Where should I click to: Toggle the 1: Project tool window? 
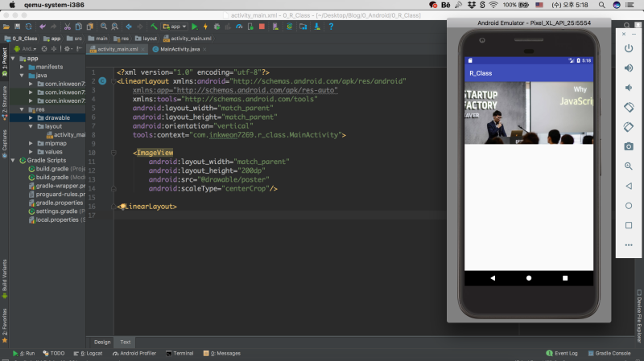coord(5,62)
